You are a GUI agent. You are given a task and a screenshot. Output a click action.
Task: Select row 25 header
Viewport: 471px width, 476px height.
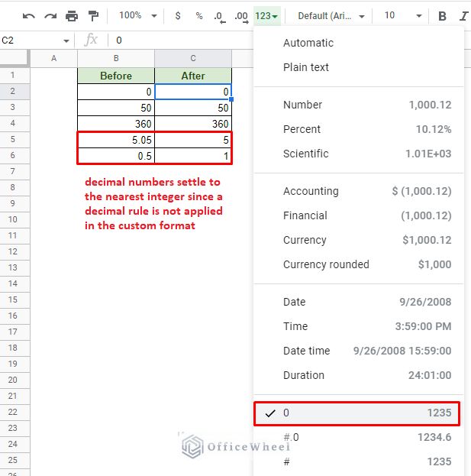coord(15,460)
